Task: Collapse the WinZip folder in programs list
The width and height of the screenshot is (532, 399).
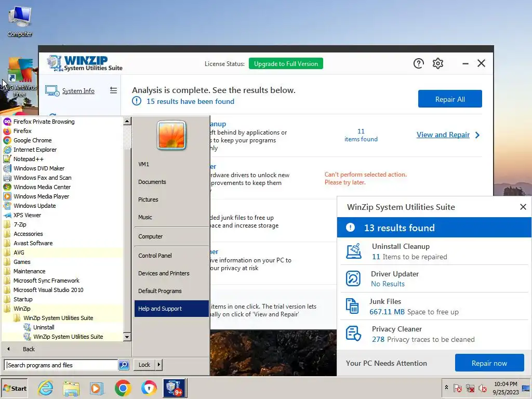Action: 22,309
